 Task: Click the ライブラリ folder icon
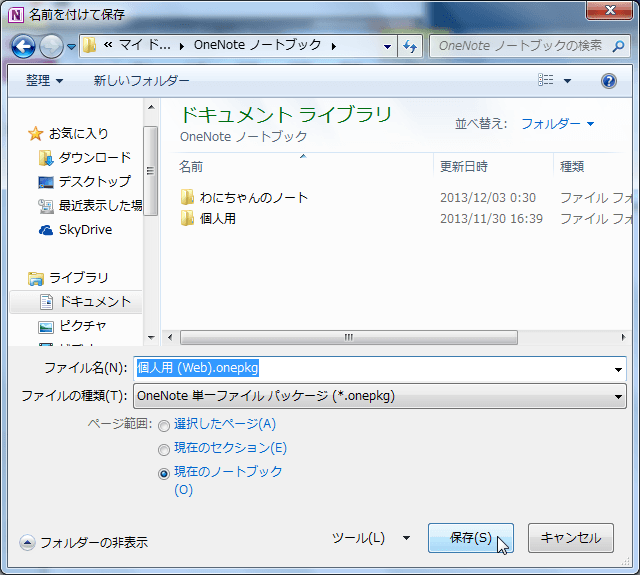(x=36, y=278)
